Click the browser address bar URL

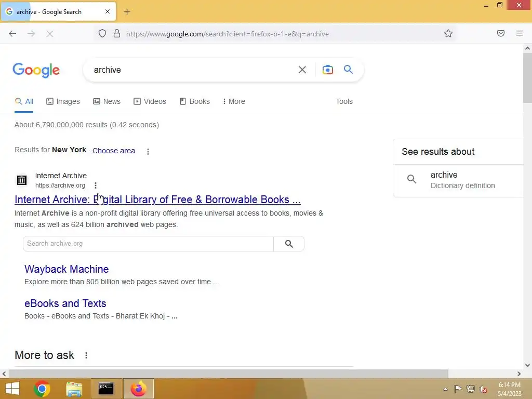(228, 34)
